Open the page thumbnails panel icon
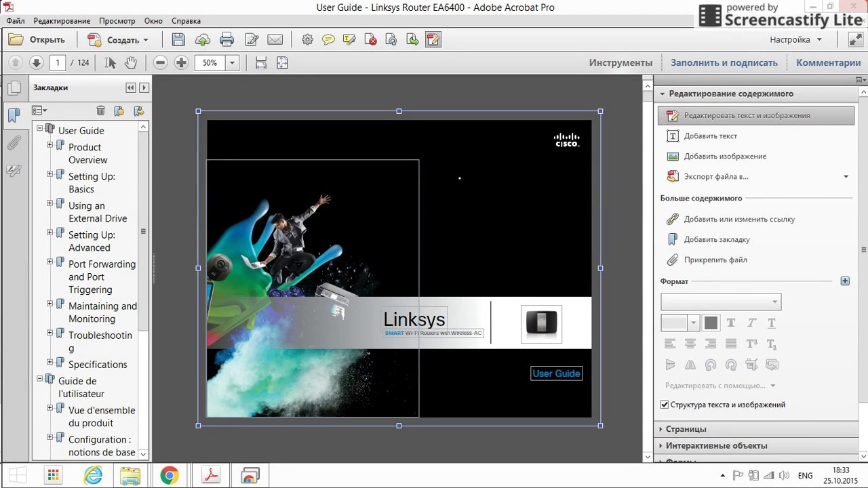 [x=14, y=87]
